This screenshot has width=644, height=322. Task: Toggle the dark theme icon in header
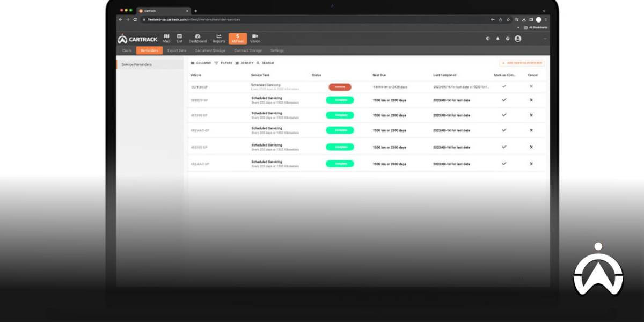pos(488,39)
